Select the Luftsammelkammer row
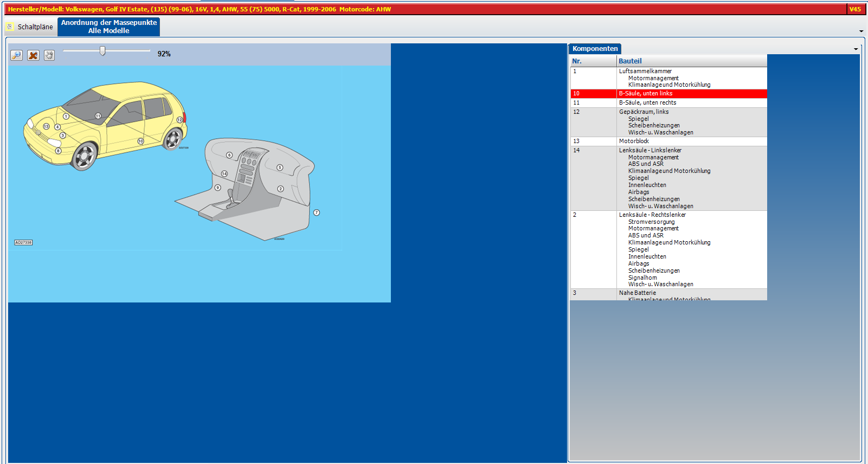Screen dimensions: 868x464 tap(669, 78)
